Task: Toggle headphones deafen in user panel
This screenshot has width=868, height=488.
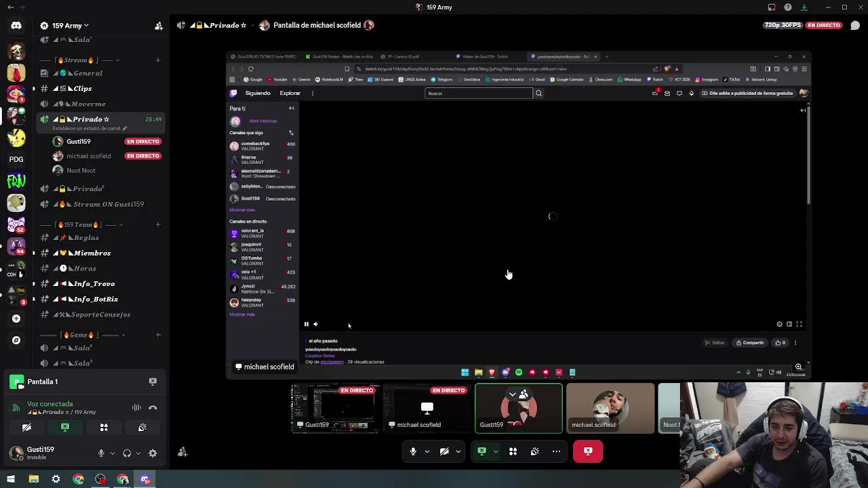Action: (x=127, y=453)
